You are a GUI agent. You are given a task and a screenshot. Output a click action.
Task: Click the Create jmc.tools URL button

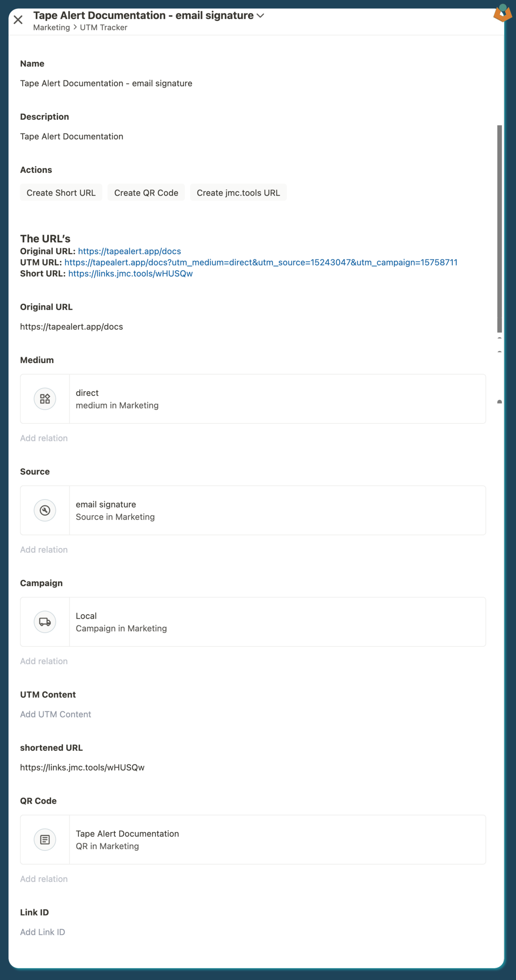click(x=238, y=193)
